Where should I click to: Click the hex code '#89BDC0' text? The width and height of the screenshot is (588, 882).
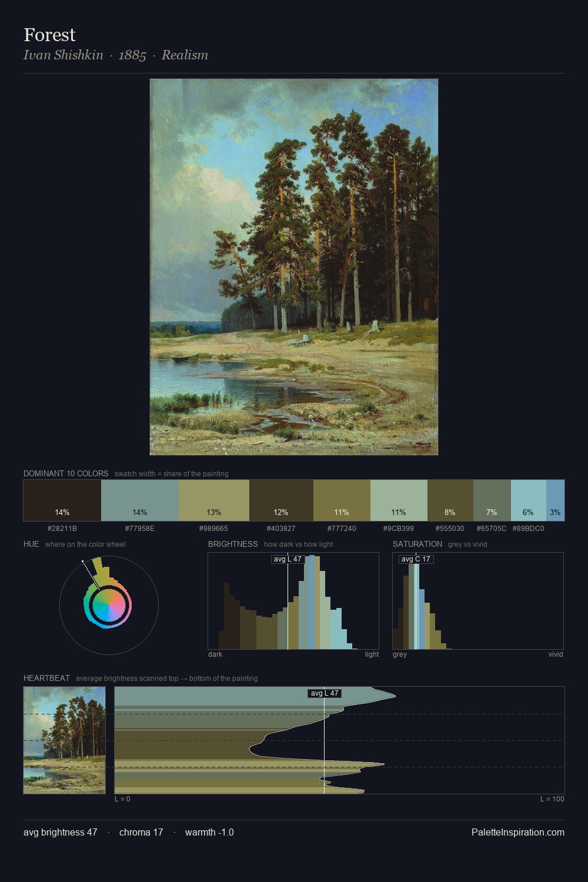(x=529, y=529)
